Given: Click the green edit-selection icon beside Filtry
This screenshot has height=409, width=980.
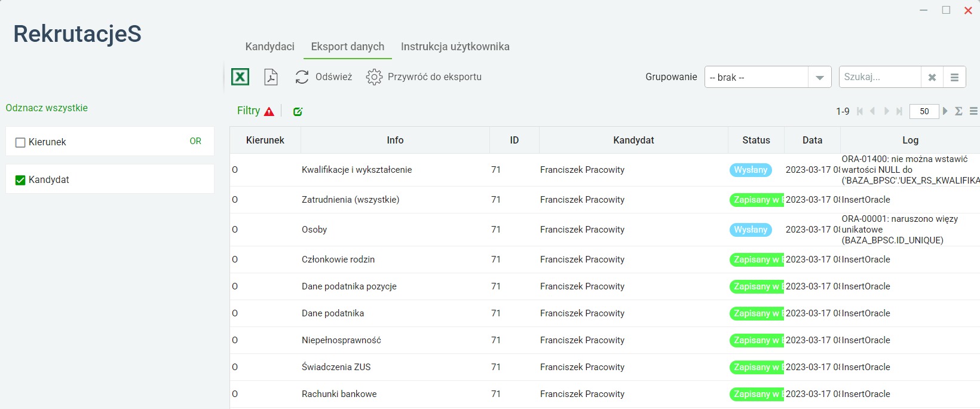Looking at the screenshot, I should click(298, 111).
